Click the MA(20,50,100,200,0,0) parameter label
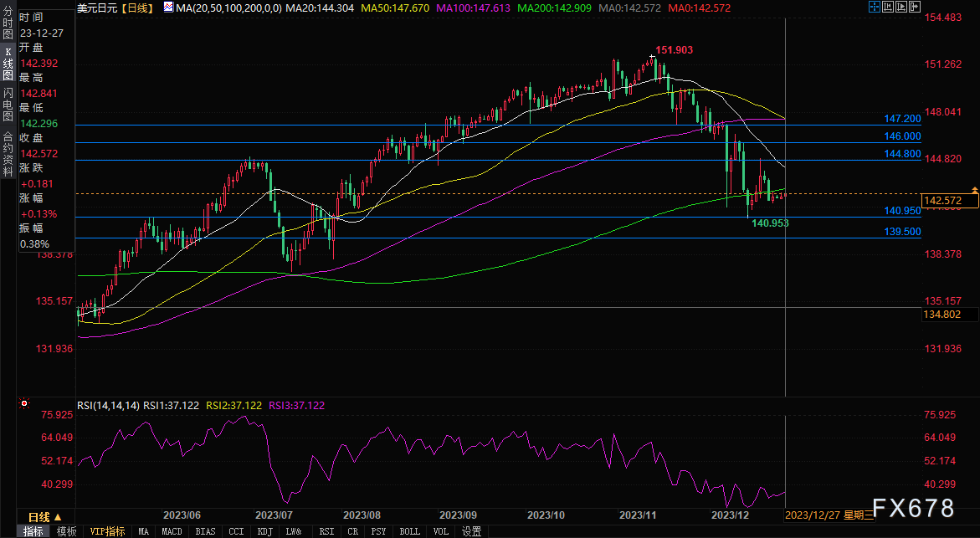980x538 pixels. point(228,8)
